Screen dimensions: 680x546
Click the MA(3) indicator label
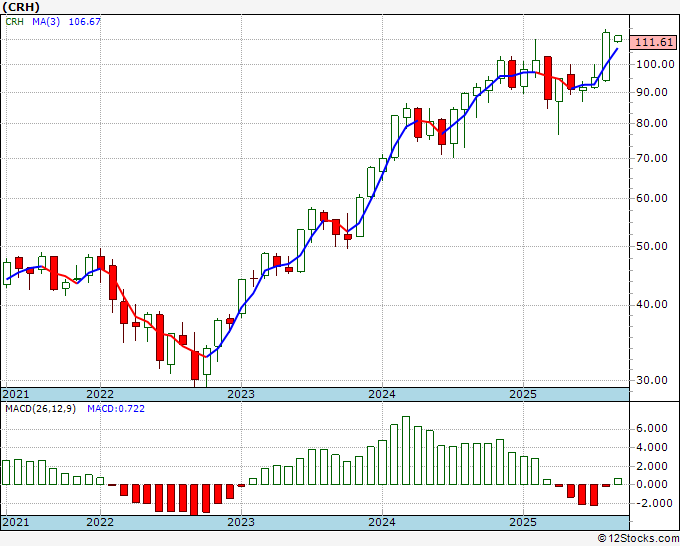[46, 22]
